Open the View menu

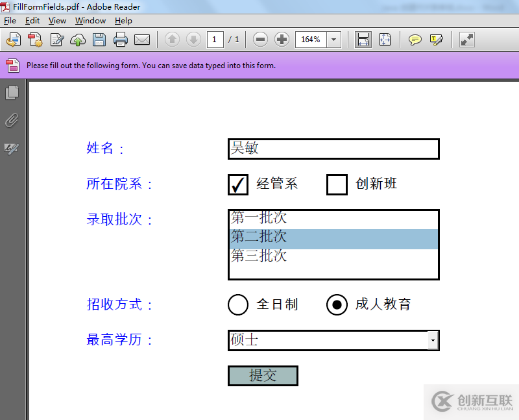point(57,21)
